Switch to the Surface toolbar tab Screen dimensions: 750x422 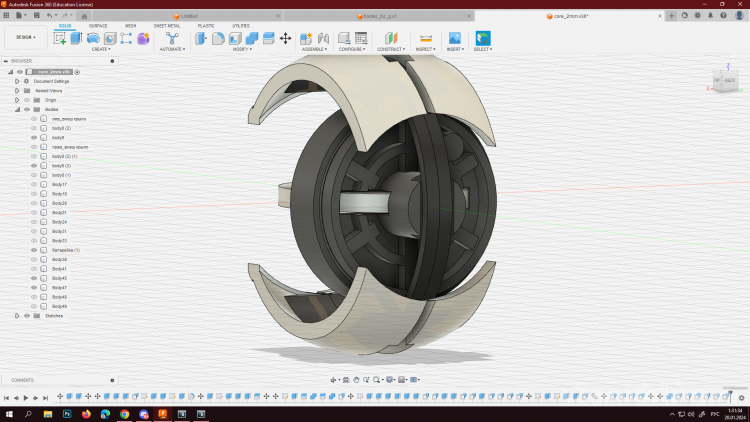pyautogui.click(x=98, y=26)
